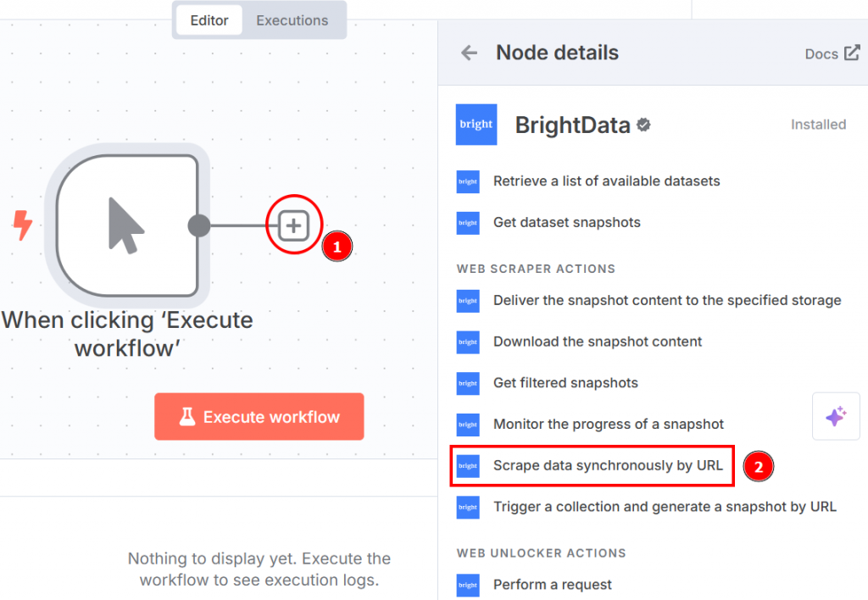Select the manual trigger cursor node
Screen dimensions: 868x600
coord(127,225)
